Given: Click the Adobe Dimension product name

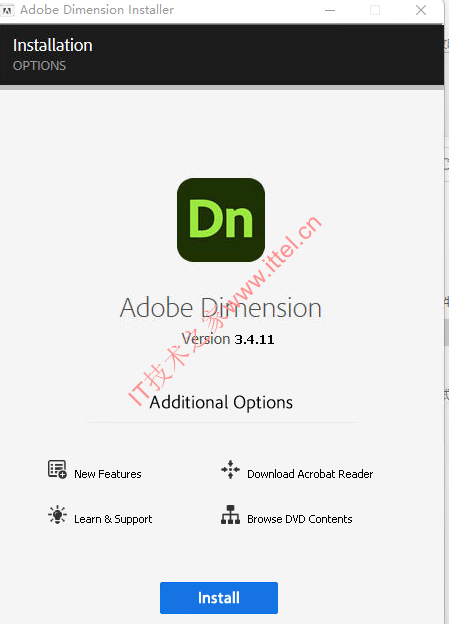Looking at the screenshot, I should (221, 308).
